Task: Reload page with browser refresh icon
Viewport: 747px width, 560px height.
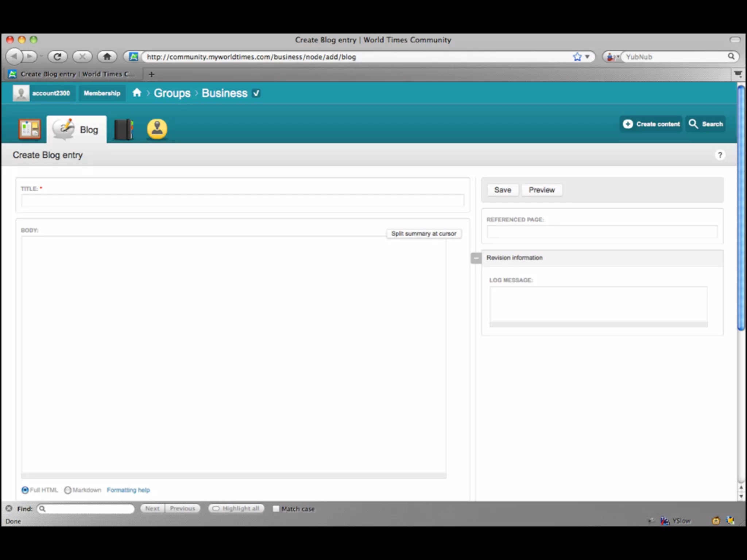Action: [x=57, y=57]
